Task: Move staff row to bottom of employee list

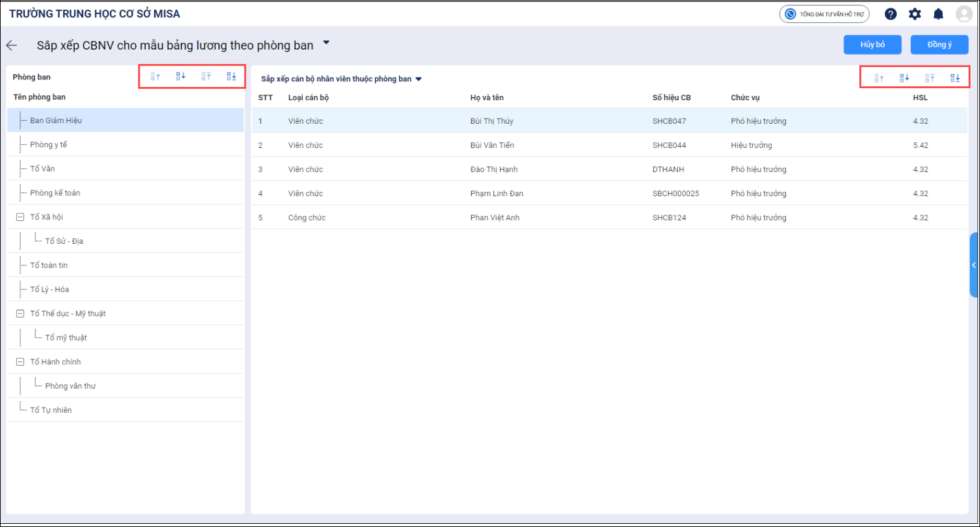Action: coord(955,78)
